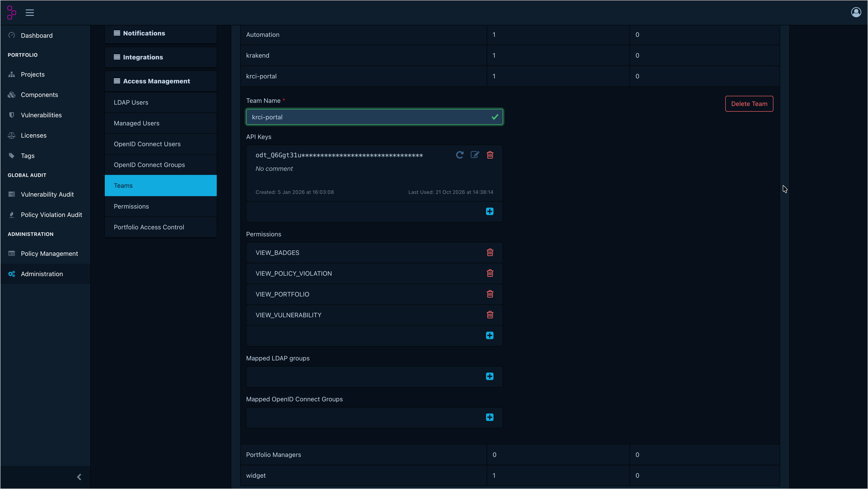Viewport: 868px width, 489px height.
Task: Open the user profile avatar icon
Action: coord(856,12)
